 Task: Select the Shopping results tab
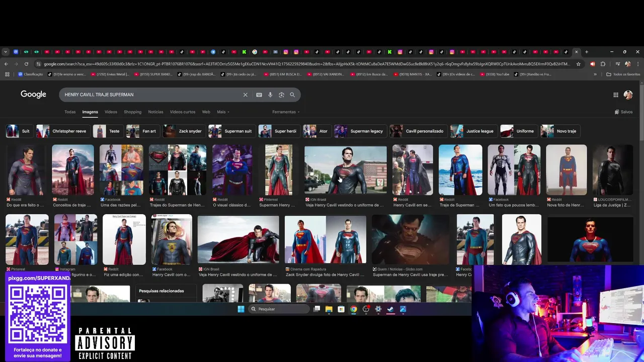(x=133, y=112)
